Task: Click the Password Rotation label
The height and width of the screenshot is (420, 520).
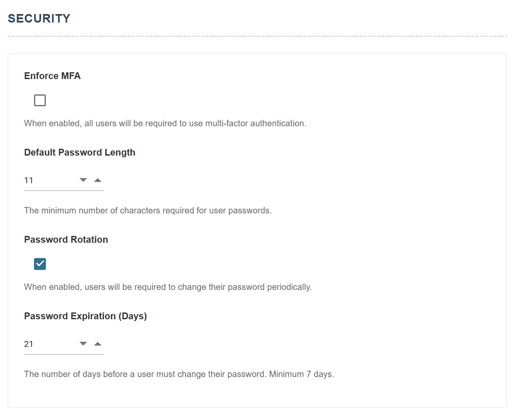Action: (x=66, y=240)
